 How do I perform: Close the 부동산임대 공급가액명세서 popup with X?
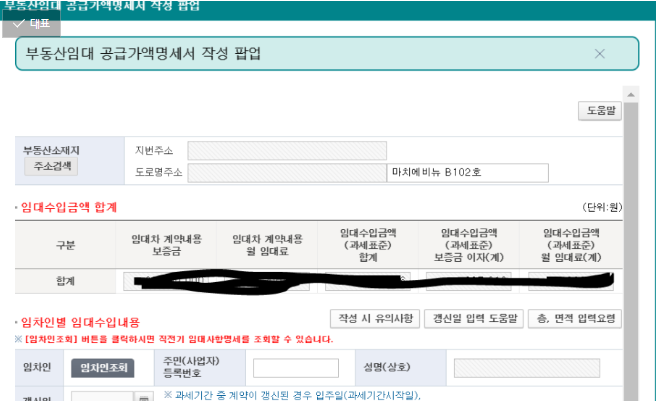click(600, 54)
